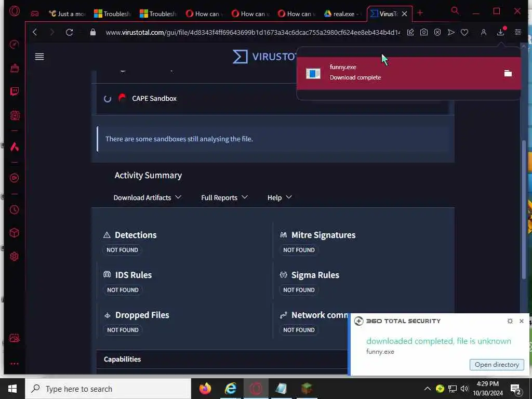Click the VirusTotal logo
The height and width of the screenshot is (399, 532).
(264, 57)
